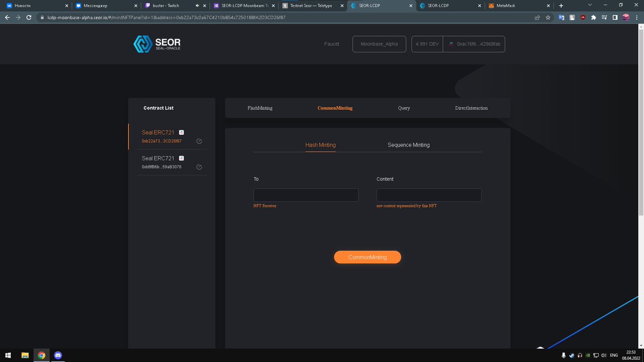Click the wallet address 0xac76fb...42968fab
This screenshot has width=644, height=362.
pos(478,44)
